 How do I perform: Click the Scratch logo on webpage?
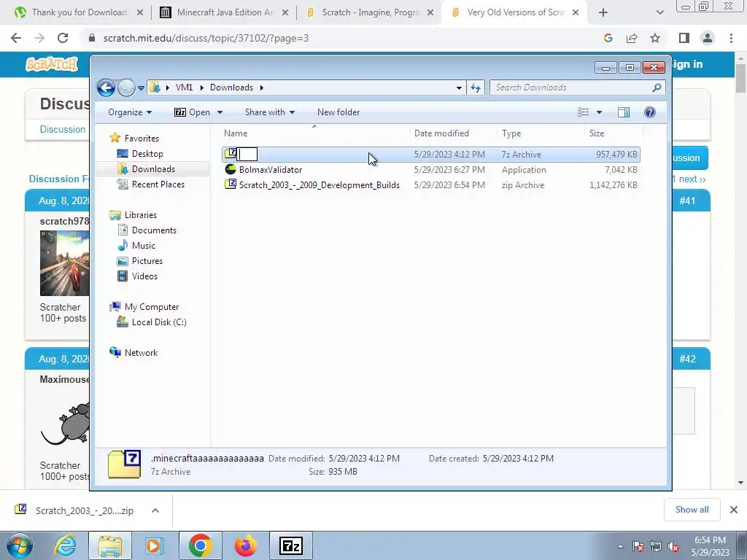[52, 64]
